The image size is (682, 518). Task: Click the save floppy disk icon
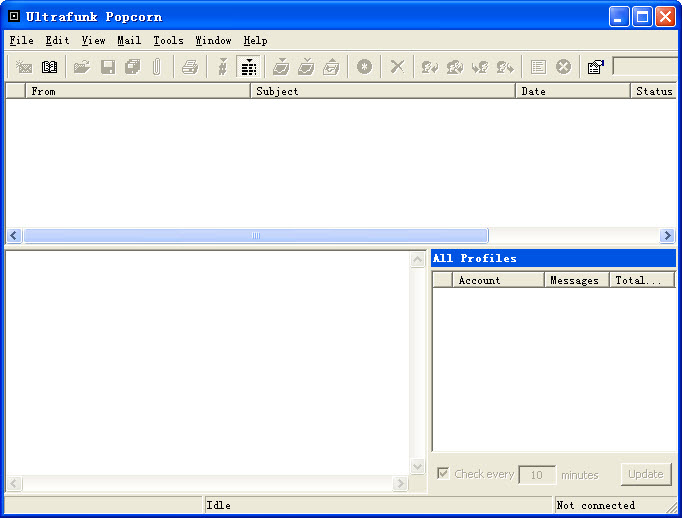point(108,67)
